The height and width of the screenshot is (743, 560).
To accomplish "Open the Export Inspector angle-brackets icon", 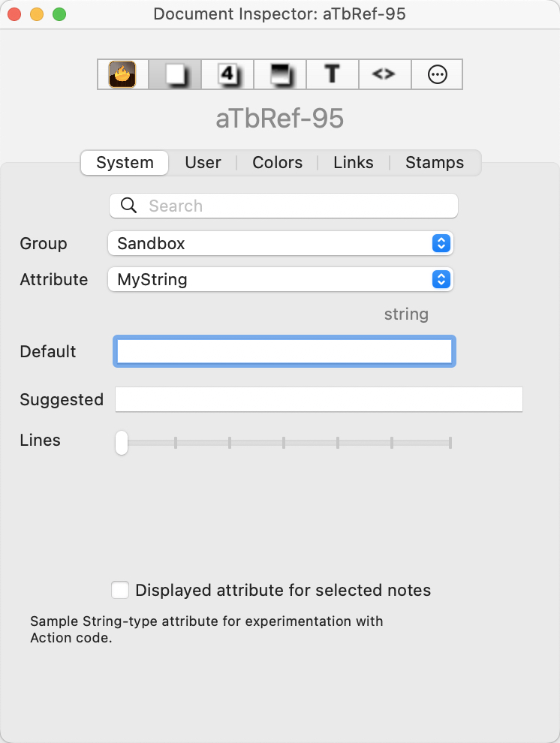I will pyautogui.click(x=384, y=74).
